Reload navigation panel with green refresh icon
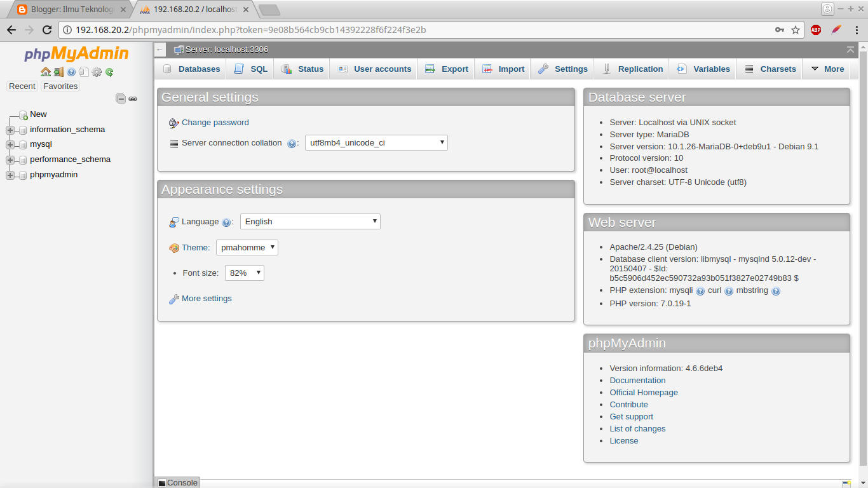Image resolution: width=868 pixels, height=488 pixels. (109, 72)
